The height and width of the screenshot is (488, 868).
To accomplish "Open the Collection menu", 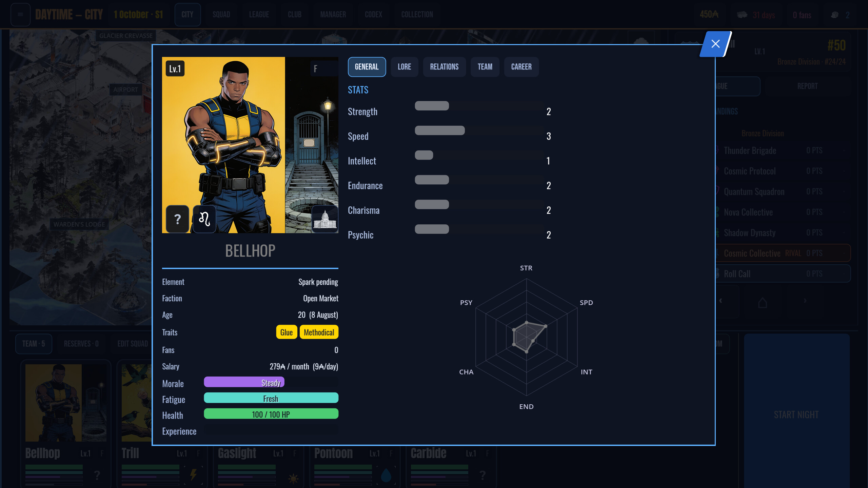I will (417, 15).
